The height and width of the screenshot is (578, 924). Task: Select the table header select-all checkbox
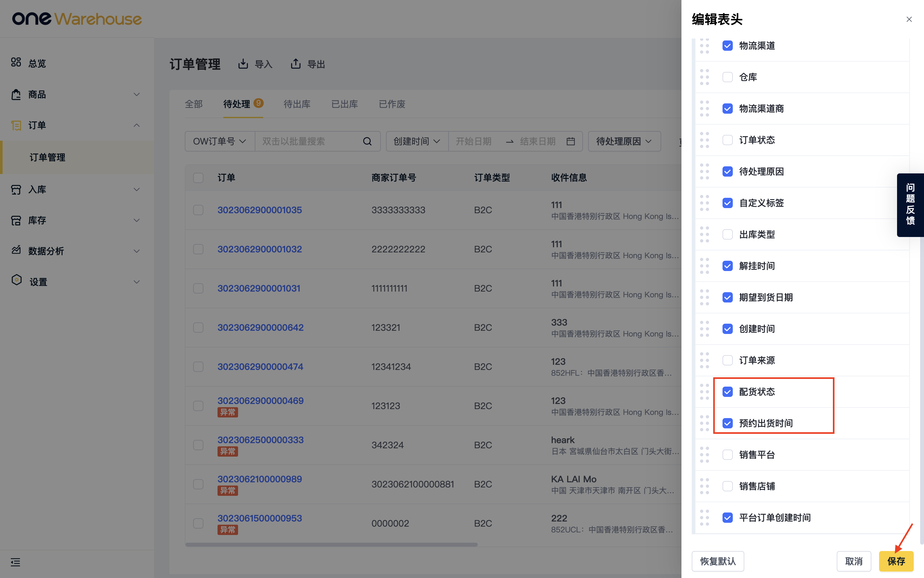point(198,178)
